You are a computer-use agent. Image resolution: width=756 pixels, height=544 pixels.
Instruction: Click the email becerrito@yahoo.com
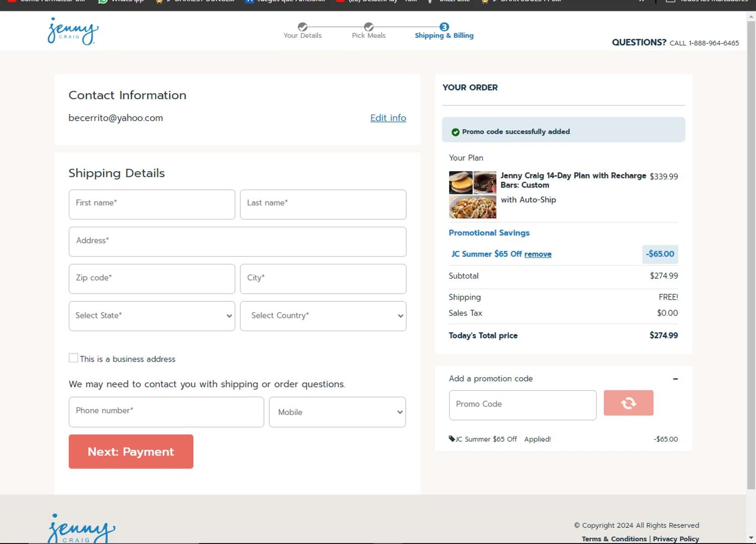pos(116,118)
